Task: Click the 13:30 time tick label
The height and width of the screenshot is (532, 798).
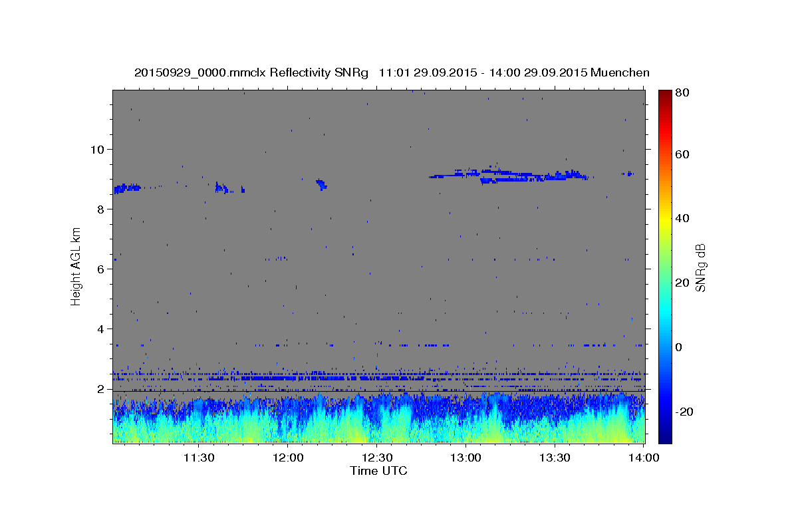Action: (x=555, y=458)
